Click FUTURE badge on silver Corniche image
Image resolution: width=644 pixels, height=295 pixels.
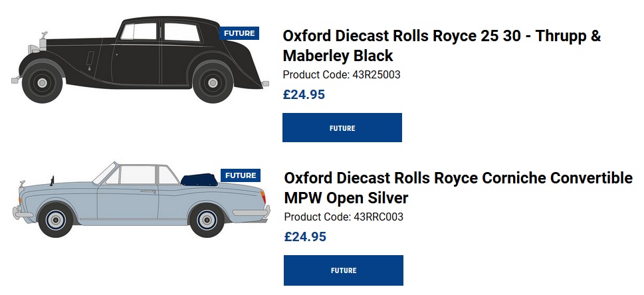240,175
